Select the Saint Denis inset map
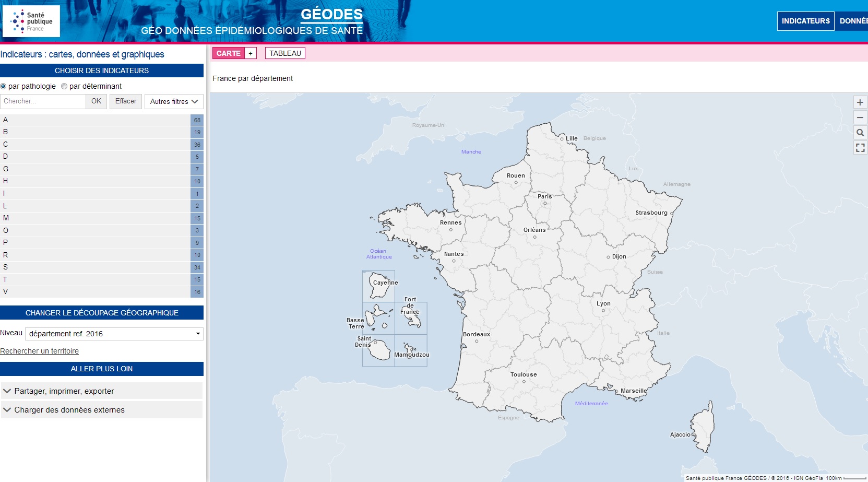868x482 pixels. (x=379, y=350)
